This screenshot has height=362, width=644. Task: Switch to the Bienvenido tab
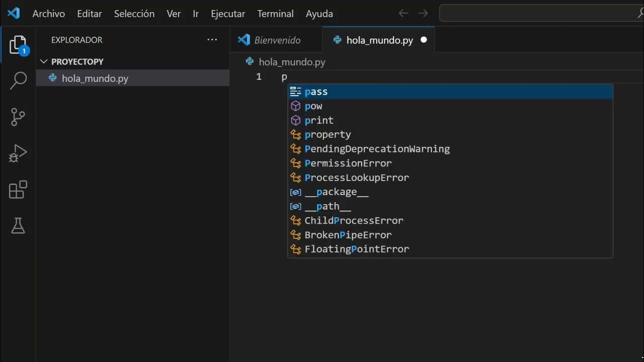276,40
